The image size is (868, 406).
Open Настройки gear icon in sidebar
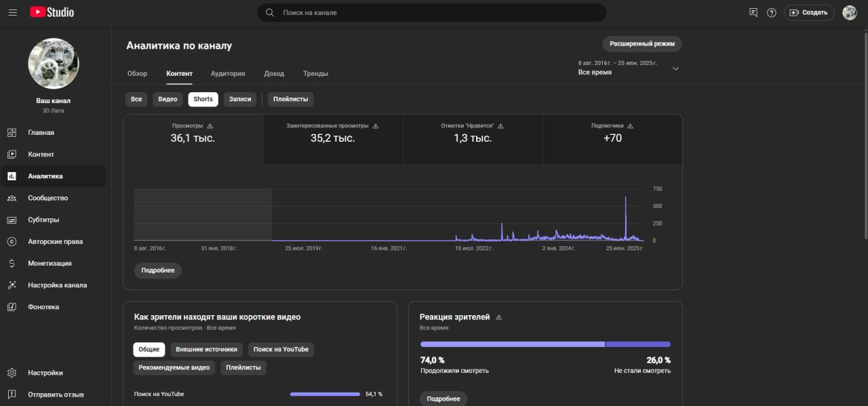(12, 373)
